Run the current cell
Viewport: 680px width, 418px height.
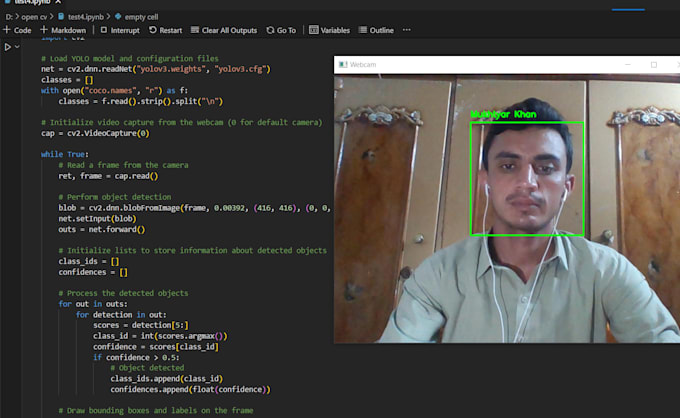[7, 47]
